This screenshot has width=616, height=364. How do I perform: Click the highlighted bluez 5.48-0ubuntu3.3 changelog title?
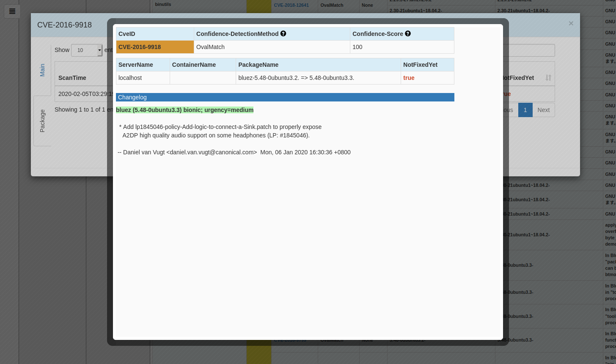[x=185, y=110]
